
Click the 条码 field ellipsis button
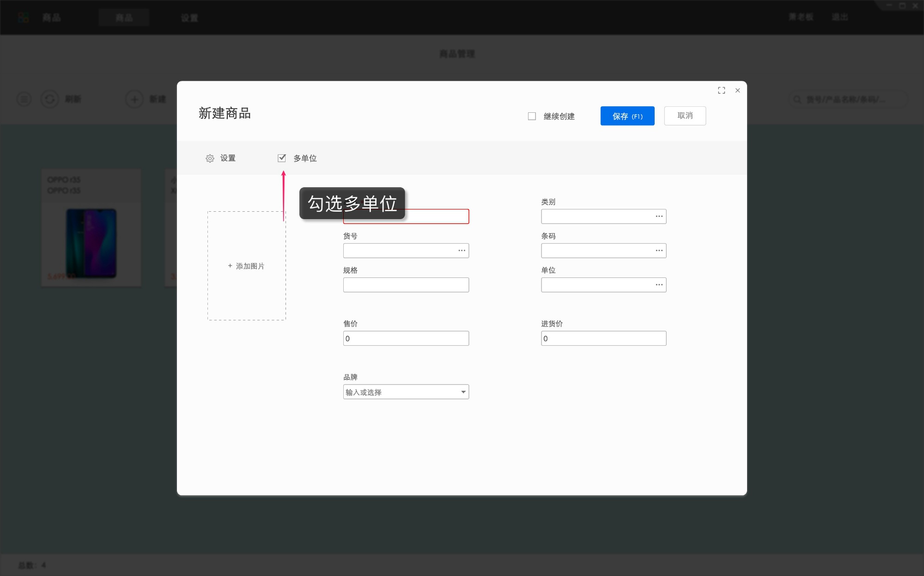[x=659, y=251]
